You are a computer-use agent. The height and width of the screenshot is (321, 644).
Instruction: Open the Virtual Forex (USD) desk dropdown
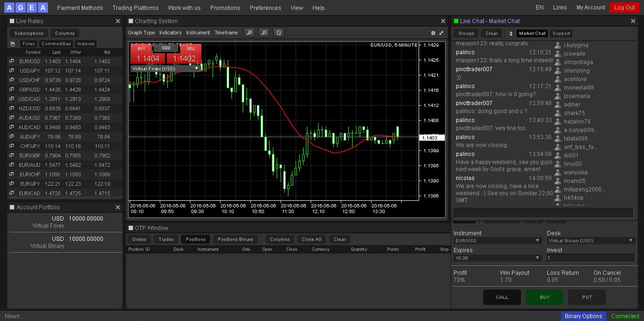click(165, 68)
